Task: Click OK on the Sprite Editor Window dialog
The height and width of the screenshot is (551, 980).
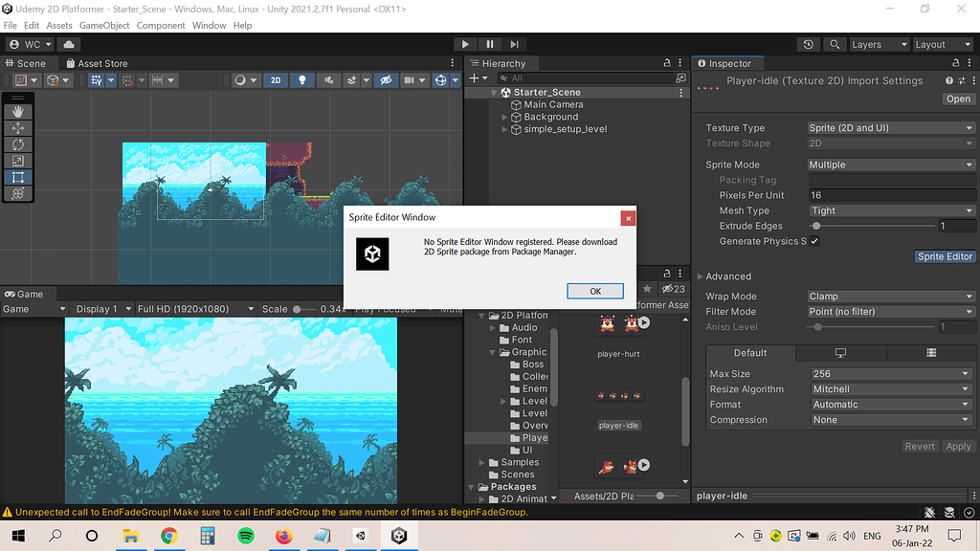Action: pyautogui.click(x=595, y=291)
